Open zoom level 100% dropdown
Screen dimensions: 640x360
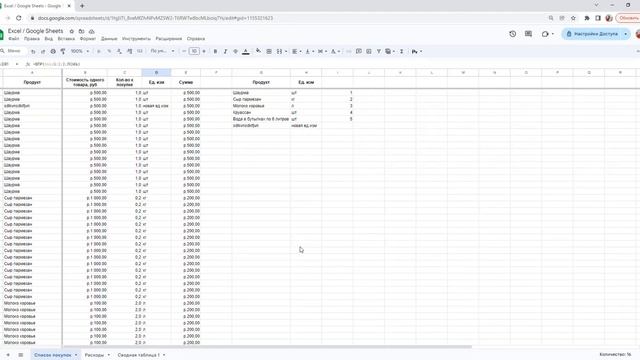[80, 51]
